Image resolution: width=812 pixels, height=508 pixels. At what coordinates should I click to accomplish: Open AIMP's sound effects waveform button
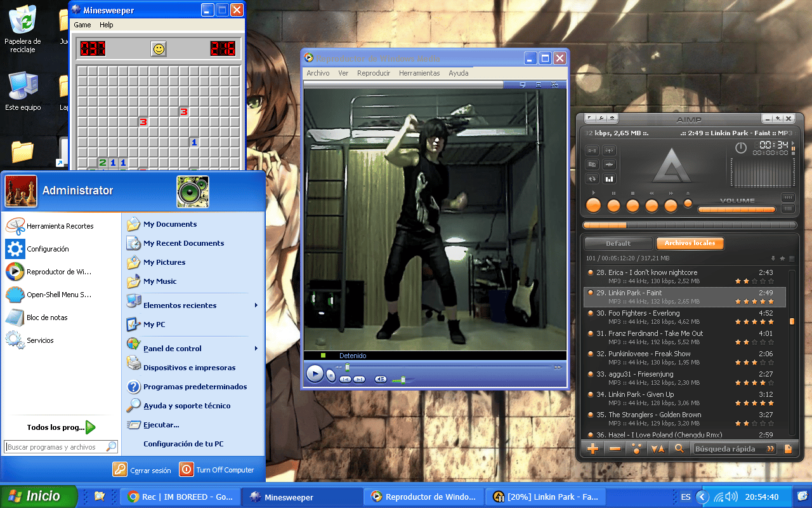(608, 164)
